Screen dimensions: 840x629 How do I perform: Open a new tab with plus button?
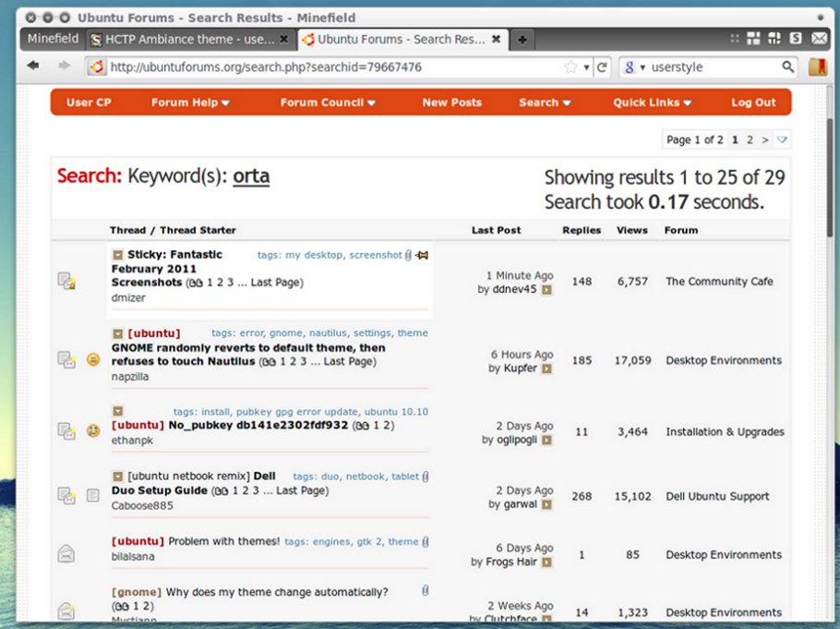pos(522,40)
